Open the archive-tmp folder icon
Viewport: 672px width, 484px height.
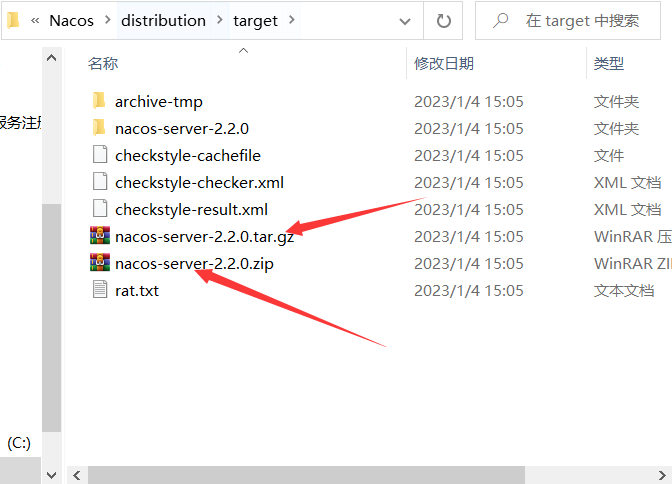pyautogui.click(x=99, y=101)
